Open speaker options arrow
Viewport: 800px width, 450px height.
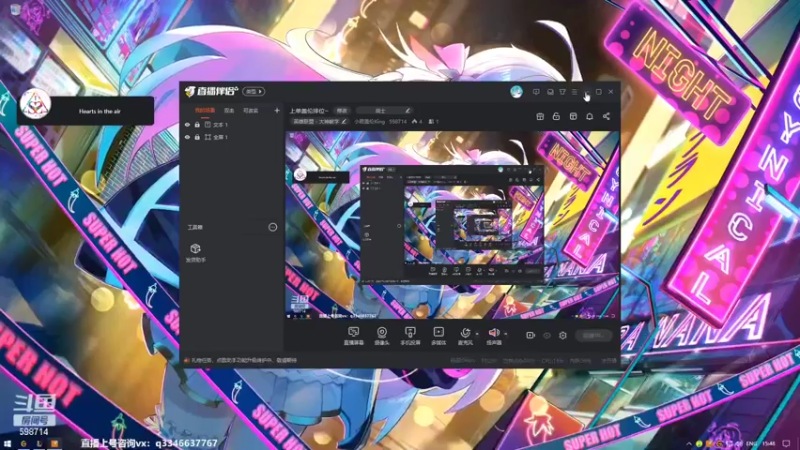pyautogui.click(x=506, y=334)
